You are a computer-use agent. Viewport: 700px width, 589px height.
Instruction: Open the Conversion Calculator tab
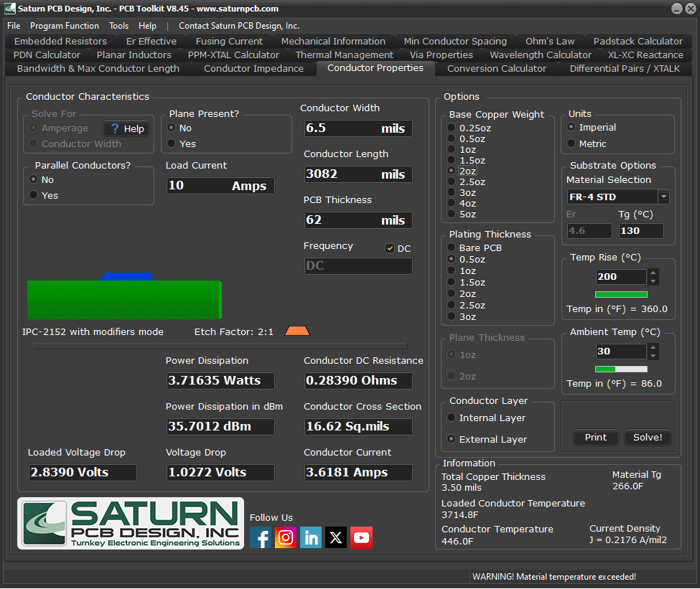(496, 69)
